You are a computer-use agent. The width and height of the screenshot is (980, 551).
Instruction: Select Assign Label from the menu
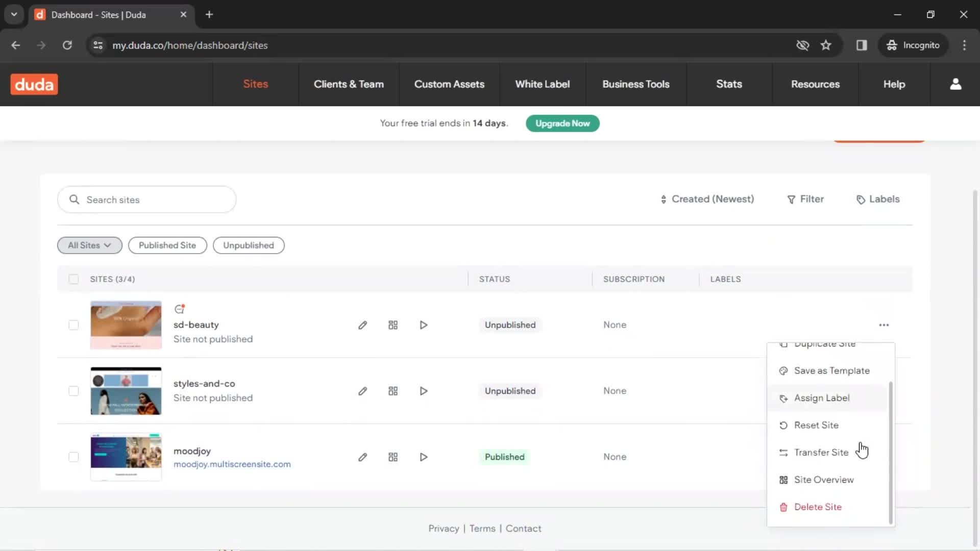click(827, 398)
